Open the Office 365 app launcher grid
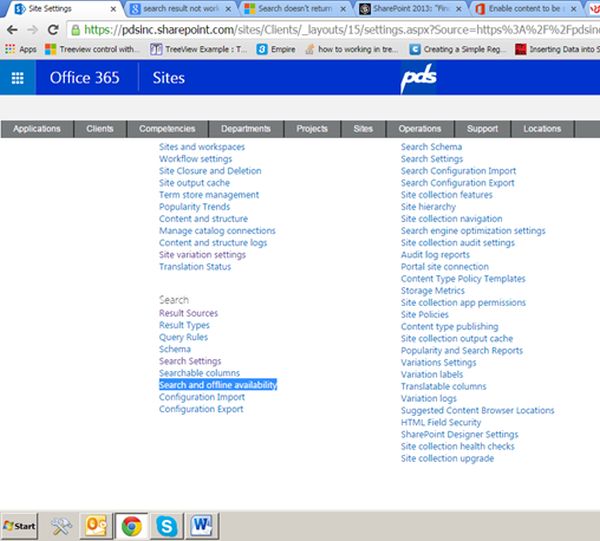This screenshot has height=541, width=600. pos(18,78)
